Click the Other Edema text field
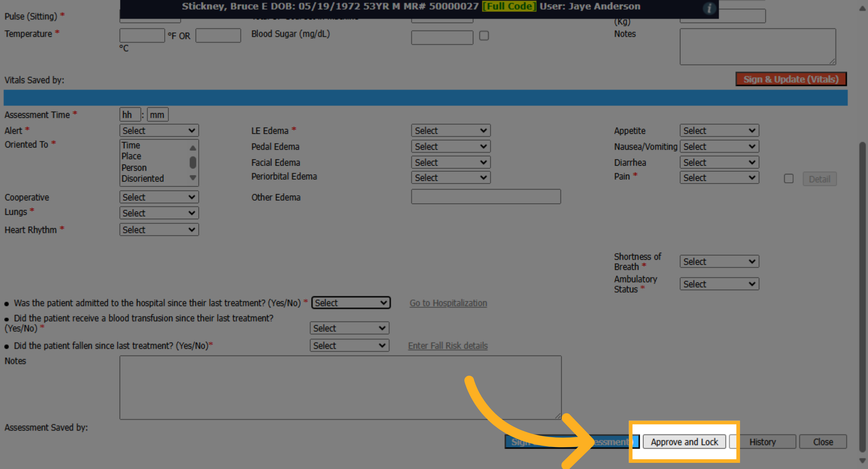Screen dimensions: 868x469 (486, 196)
